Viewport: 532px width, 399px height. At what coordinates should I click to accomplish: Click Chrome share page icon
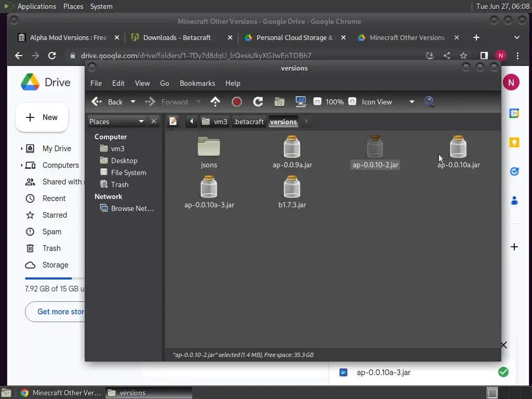tap(447, 56)
